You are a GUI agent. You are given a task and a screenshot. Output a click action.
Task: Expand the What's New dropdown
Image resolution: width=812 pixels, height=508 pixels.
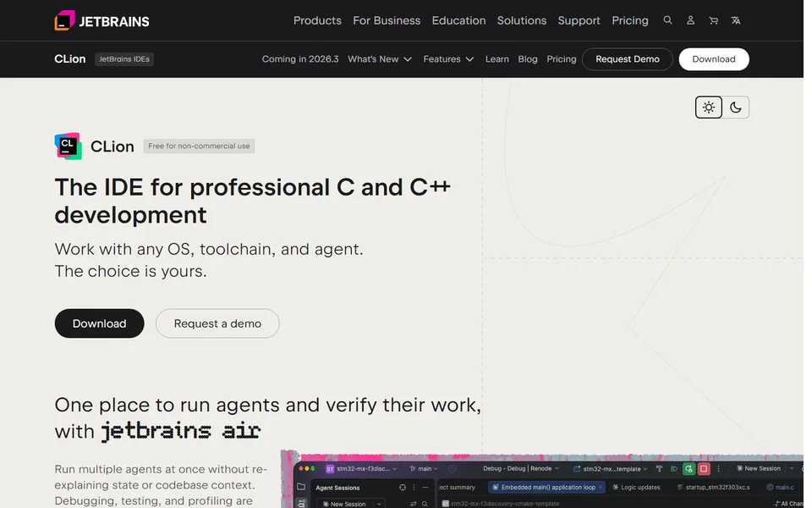point(380,59)
